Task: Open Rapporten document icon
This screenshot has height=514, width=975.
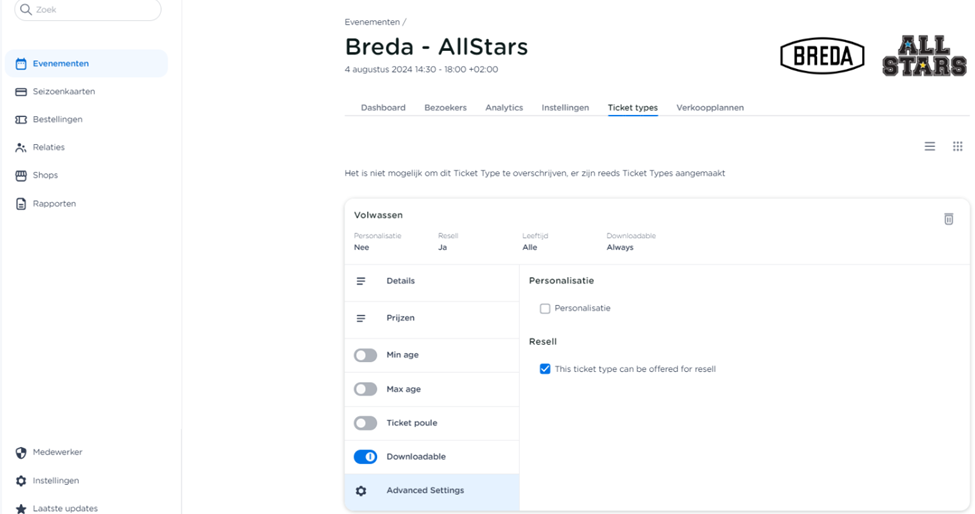Action: pyautogui.click(x=21, y=204)
